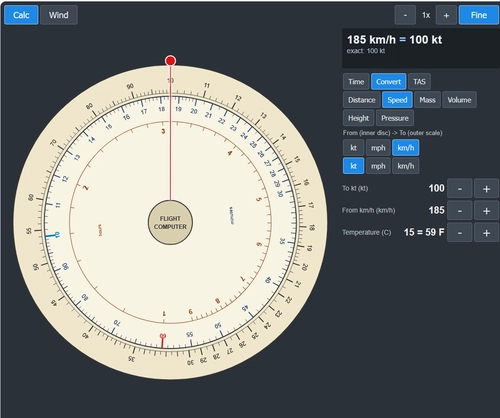This screenshot has height=418, width=500.
Task: Increase the To kt value
Action: (486, 189)
